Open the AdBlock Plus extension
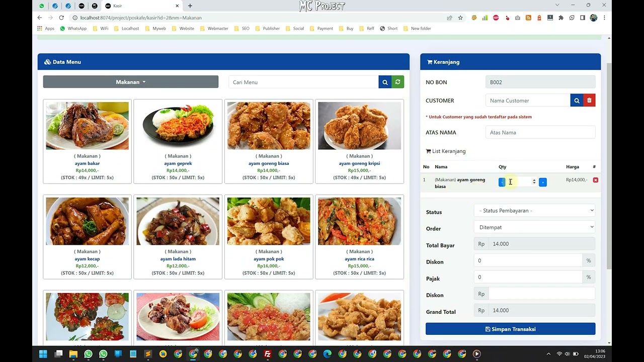This screenshot has width=644, height=362. (496, 18)
